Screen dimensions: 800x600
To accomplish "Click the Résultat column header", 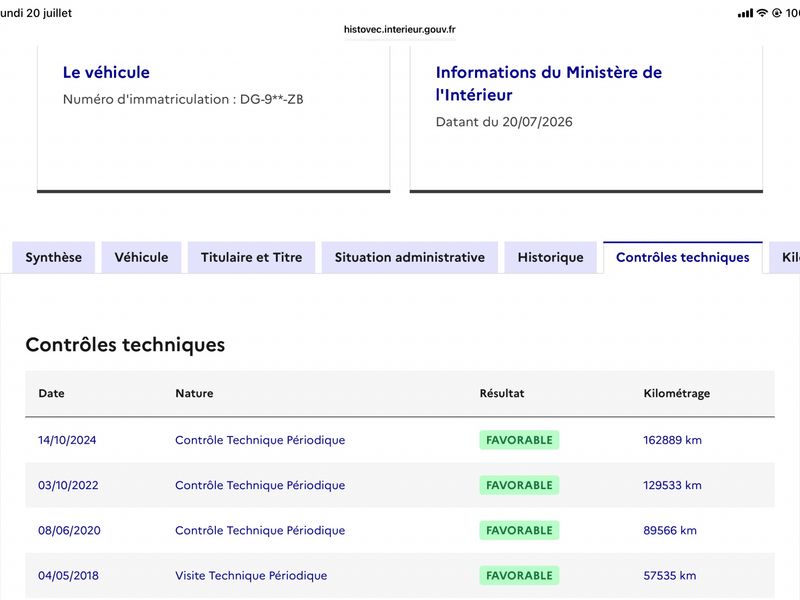I will (502, 393).
